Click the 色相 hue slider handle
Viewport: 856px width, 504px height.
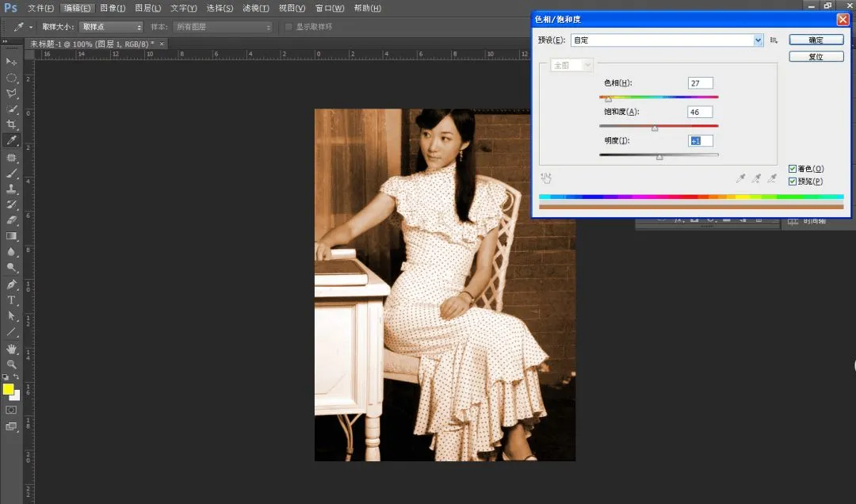(x=608, y=99)
